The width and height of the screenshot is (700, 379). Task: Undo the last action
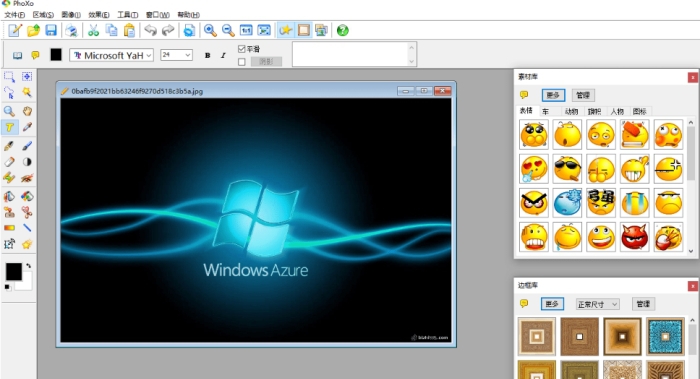click(150, 30)
